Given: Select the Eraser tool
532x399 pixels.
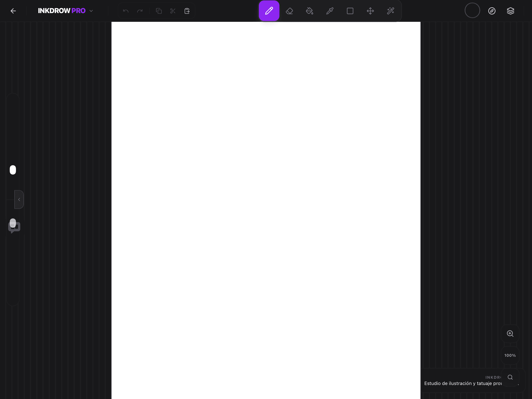Looking at the screenshot, I should (289, 11).
